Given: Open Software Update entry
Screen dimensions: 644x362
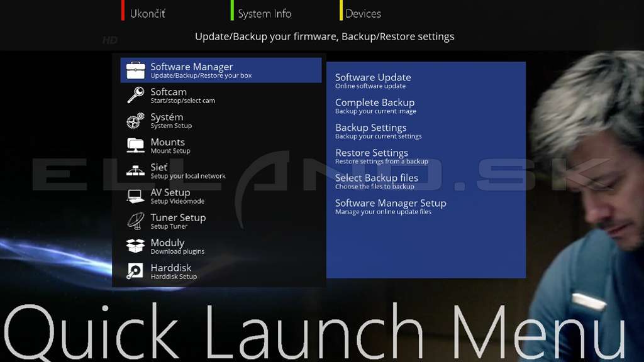Looking at the screenshot, I should (373, 81).
